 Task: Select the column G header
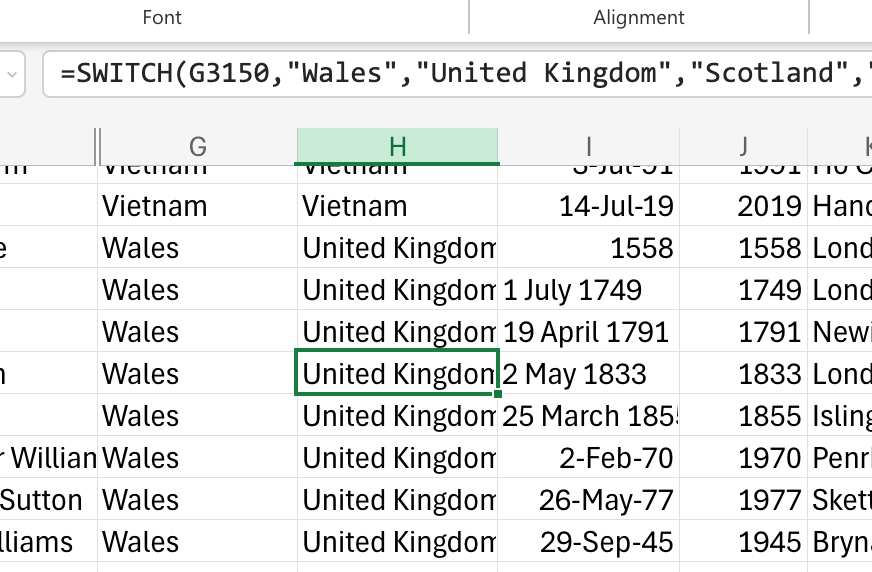tap(197, 147)
